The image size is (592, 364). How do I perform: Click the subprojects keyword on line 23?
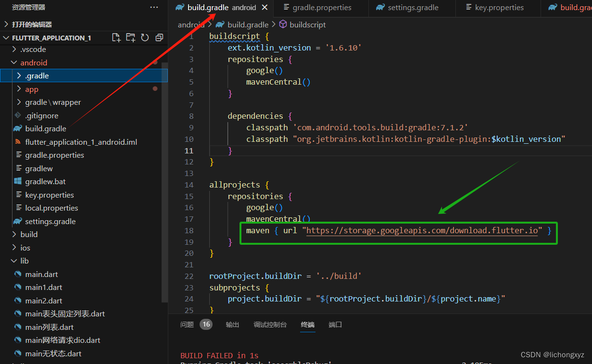coord(235,288)
